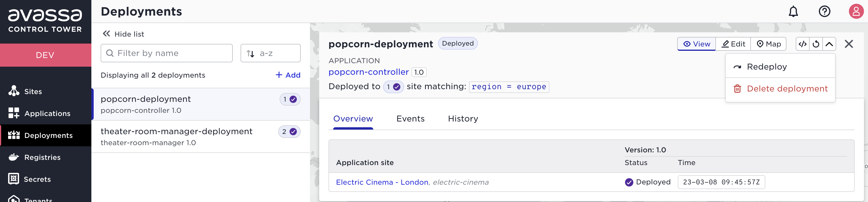Switch to the Events tab

point(410,119)
